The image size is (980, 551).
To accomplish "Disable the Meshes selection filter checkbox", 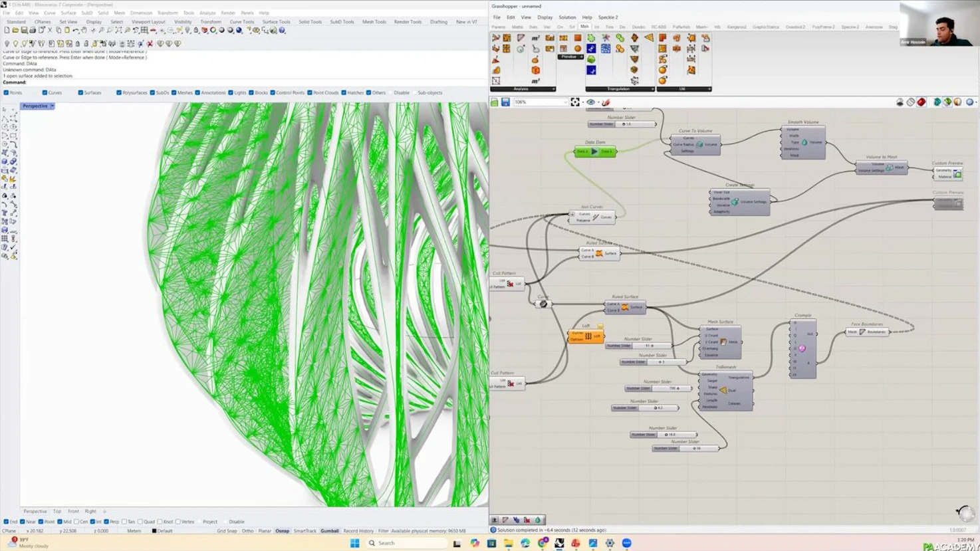I will click(x=174, y=93).
